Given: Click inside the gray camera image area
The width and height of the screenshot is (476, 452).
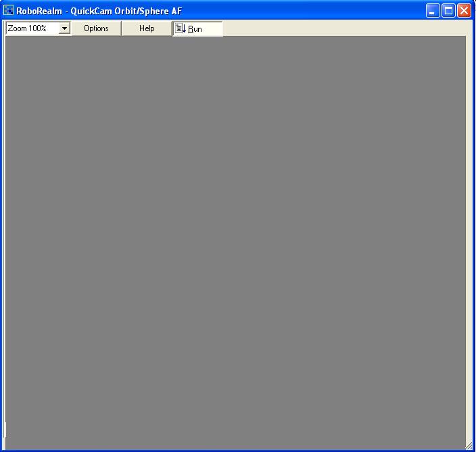Looking at the screenshot, I should (x=235, y=237).
